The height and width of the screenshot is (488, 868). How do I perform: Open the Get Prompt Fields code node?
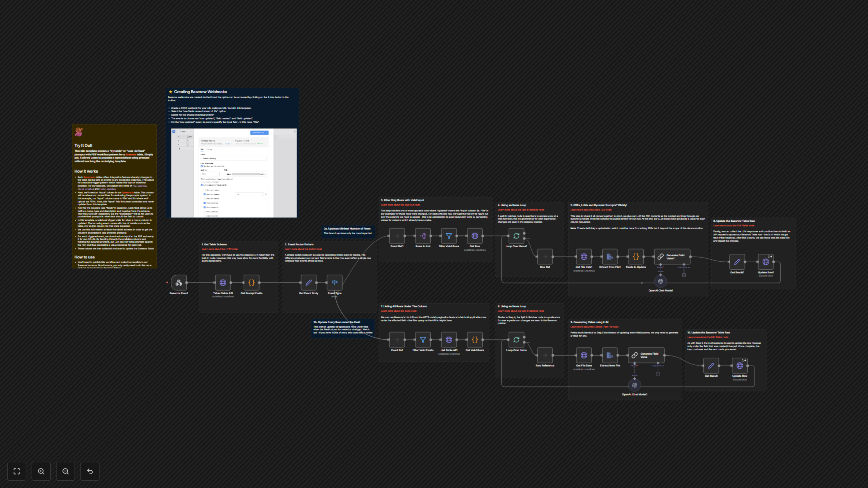[251, 283]
